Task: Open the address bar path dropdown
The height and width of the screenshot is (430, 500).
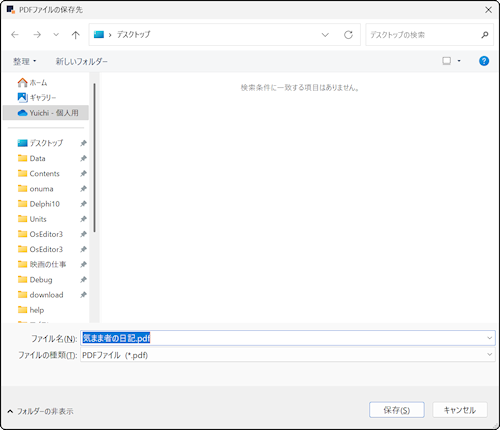Action: 325,35
